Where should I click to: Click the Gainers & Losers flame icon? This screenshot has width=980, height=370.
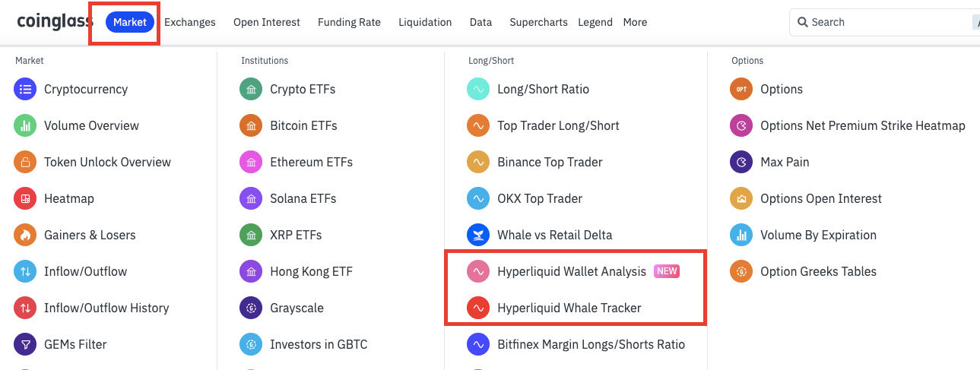pos(25,235)
